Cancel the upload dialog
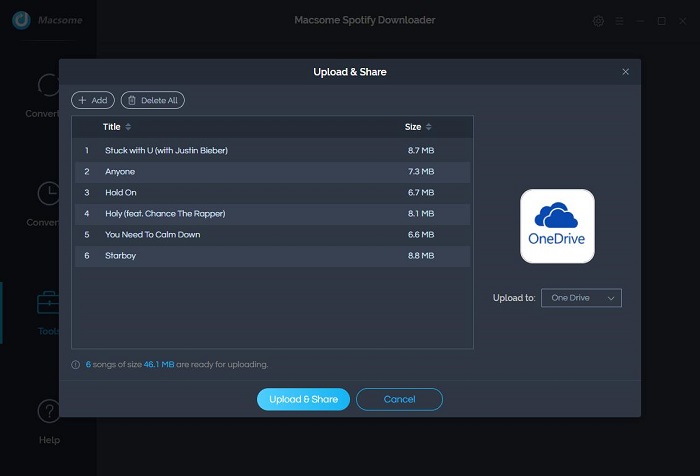Image resolution: width=700 pixels, height=476 pixels. 399,399
